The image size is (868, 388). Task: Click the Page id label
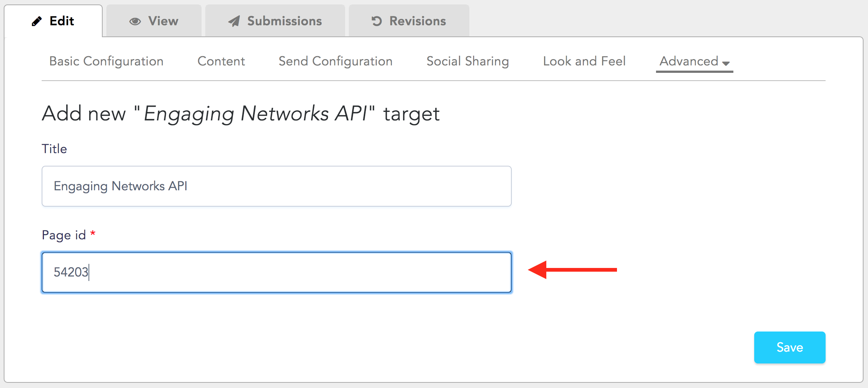[64, 235]
